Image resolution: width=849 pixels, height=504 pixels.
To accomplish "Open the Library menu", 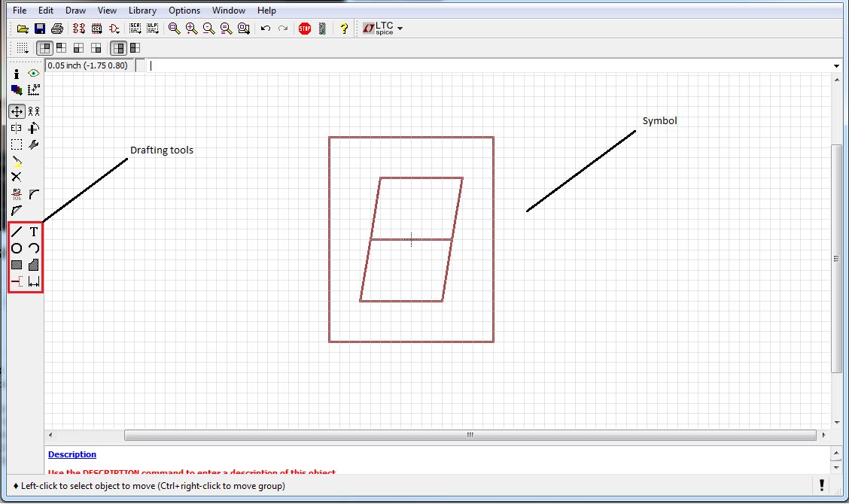I will point(142,10).
